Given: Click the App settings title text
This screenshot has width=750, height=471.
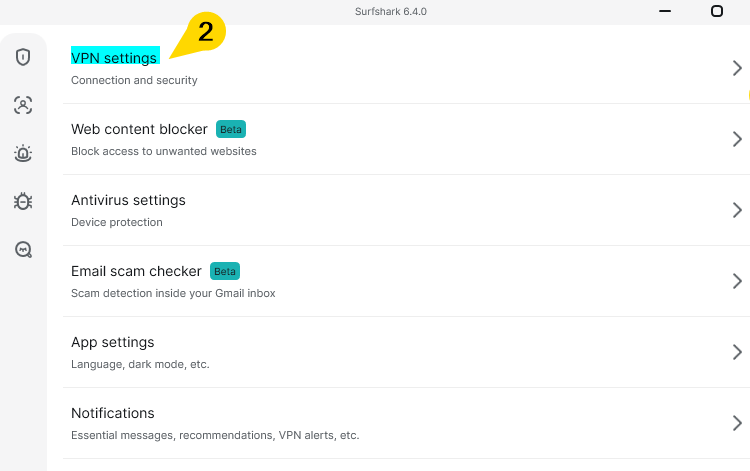Looking at the screenshot, I should (x=112, y=342).
